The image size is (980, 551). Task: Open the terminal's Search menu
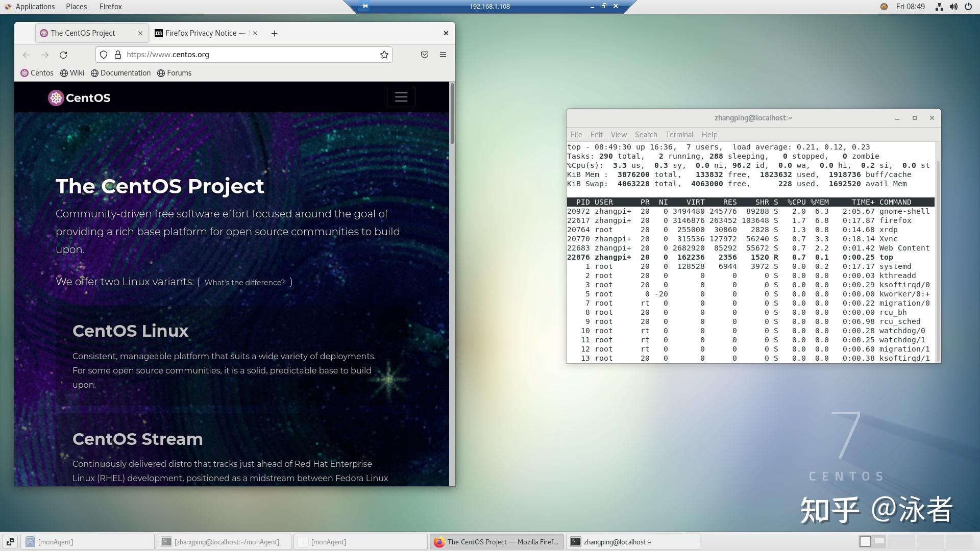pos(646,134)
